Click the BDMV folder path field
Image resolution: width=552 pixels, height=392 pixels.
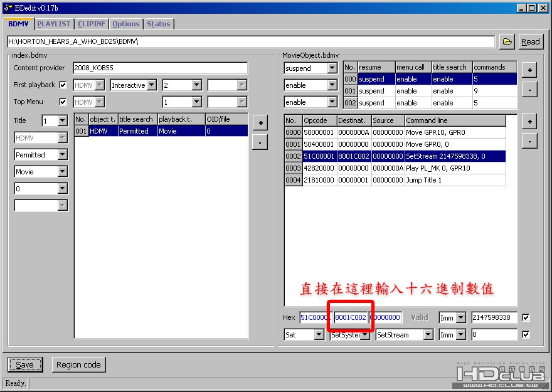(x=251, y=41)
